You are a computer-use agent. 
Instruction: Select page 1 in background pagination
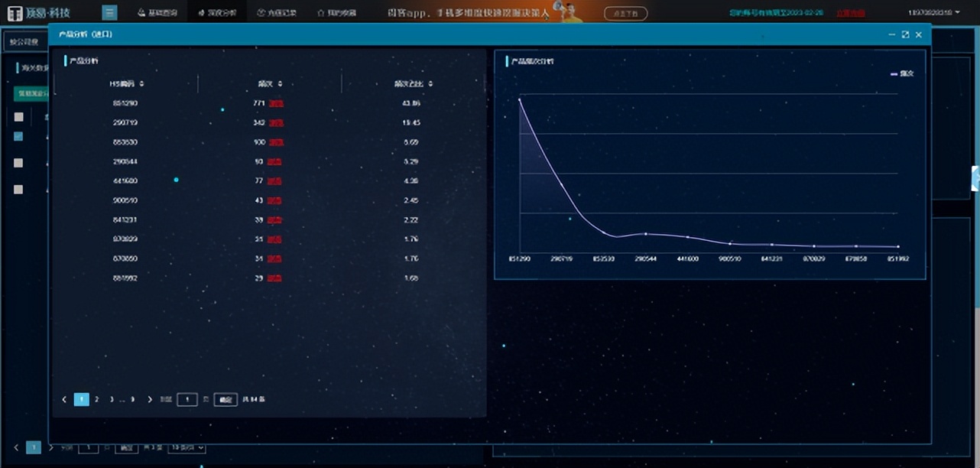tap(34, 447)
